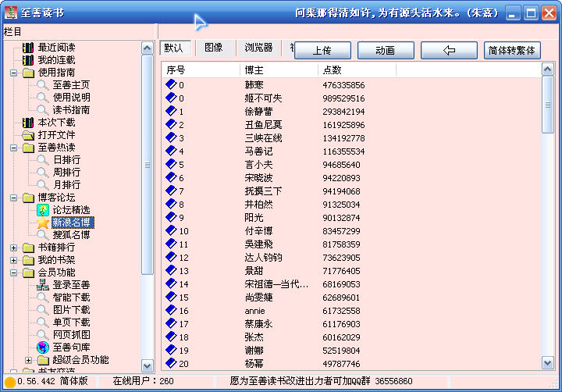Click the book icon in the 丑鱼尼莫 row

tap(171, 124)
